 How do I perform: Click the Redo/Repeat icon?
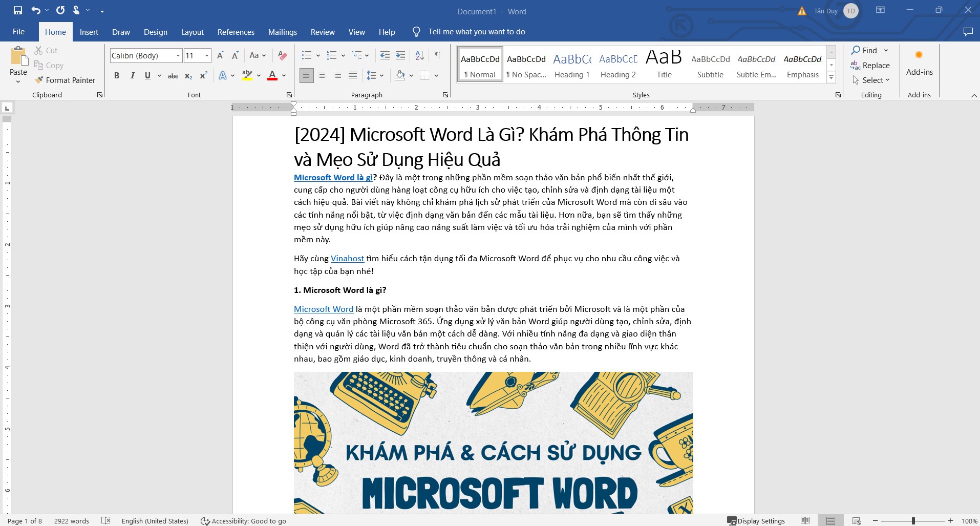point(60,10)
